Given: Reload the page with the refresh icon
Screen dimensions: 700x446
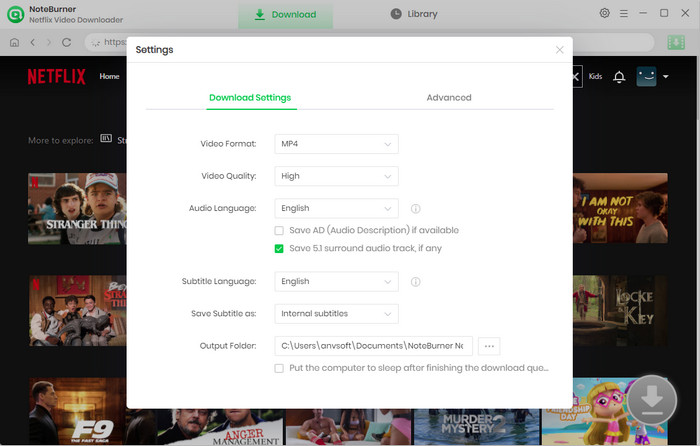Looking at the screenshot, I should coord(67,42).
